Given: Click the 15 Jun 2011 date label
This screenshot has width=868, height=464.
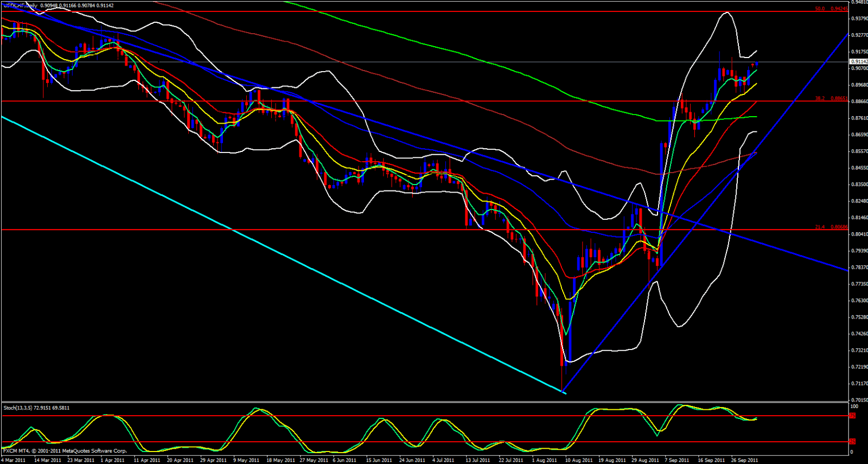Looking at the screenshot, I should tap(379, 460).
